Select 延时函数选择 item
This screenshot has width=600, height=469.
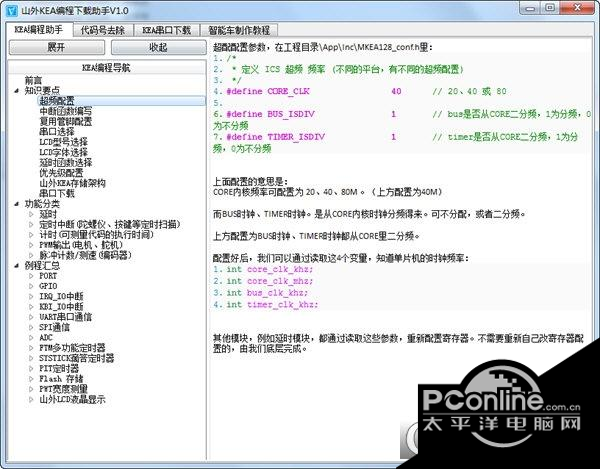[x=65, y=163]
